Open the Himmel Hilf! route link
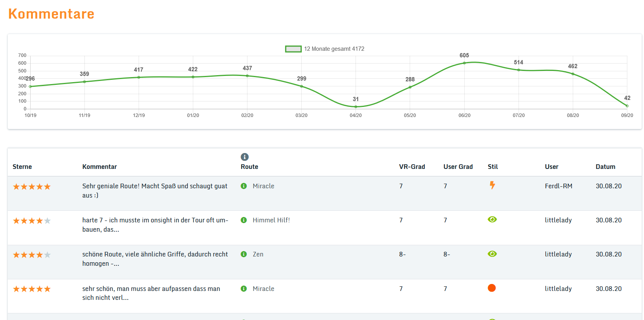This screenshot has height=320, width=644. coord(271,220)
